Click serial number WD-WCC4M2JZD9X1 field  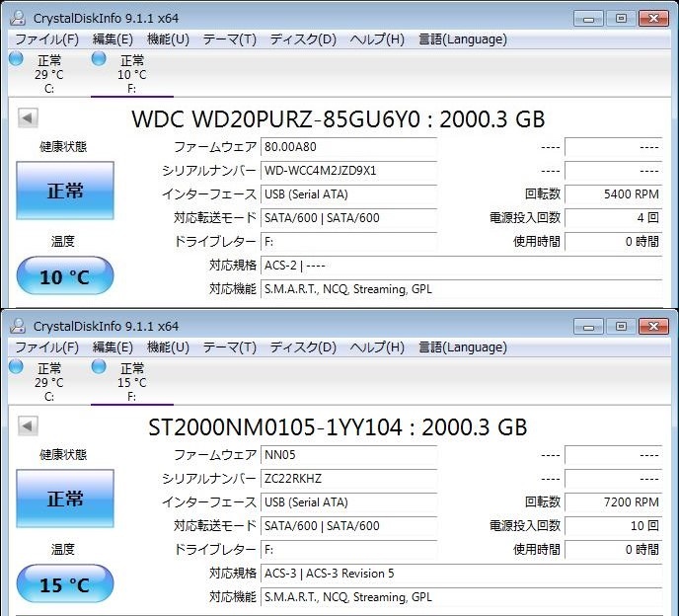[x=348, y=171]
